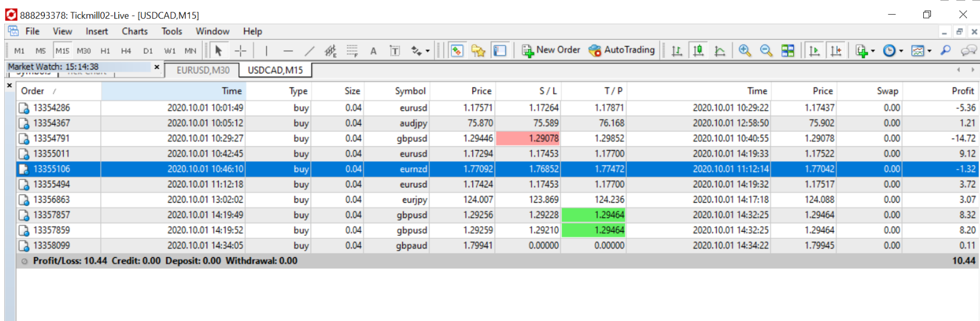Click the Tile Windows icon
The image size is (980, 321).
pyautogui.click(x=787, y=51)
